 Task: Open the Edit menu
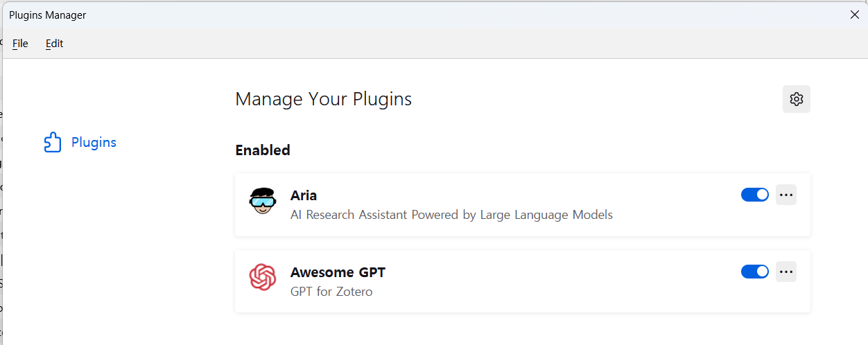tap(54, 43)
